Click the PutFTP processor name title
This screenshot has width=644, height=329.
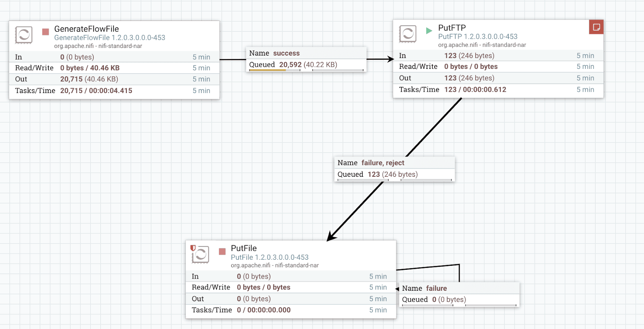click(x=452, y=28)
